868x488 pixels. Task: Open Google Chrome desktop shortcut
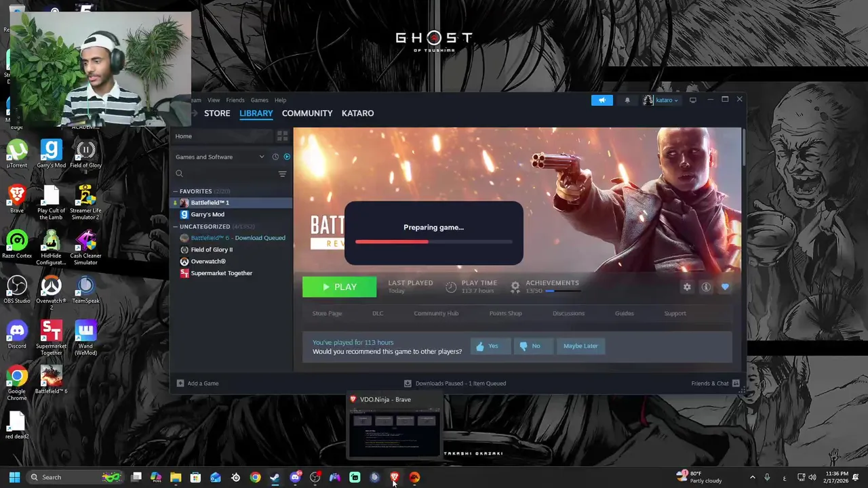(17, 384)
